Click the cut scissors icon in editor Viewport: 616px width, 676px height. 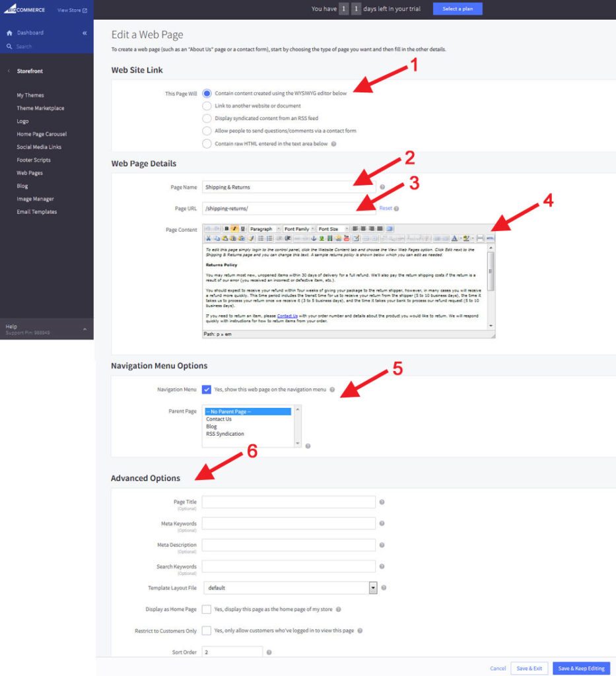(208, 238)
